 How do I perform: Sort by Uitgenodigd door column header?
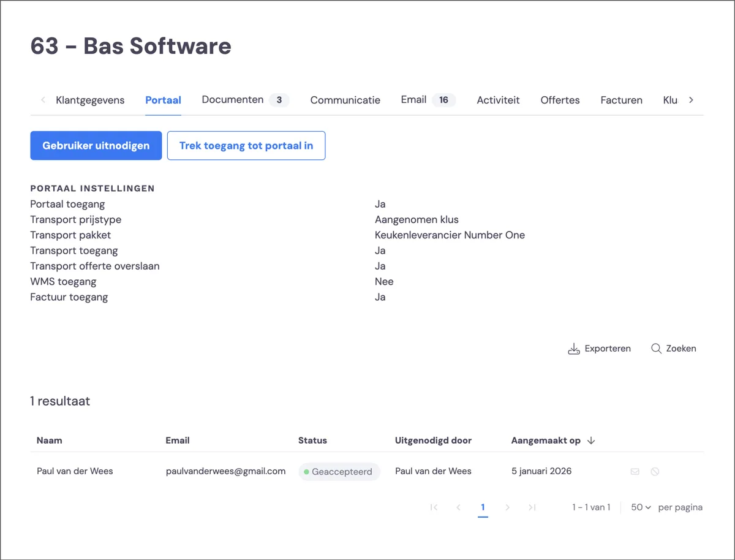pyautogui.click(x=433, y=441)
